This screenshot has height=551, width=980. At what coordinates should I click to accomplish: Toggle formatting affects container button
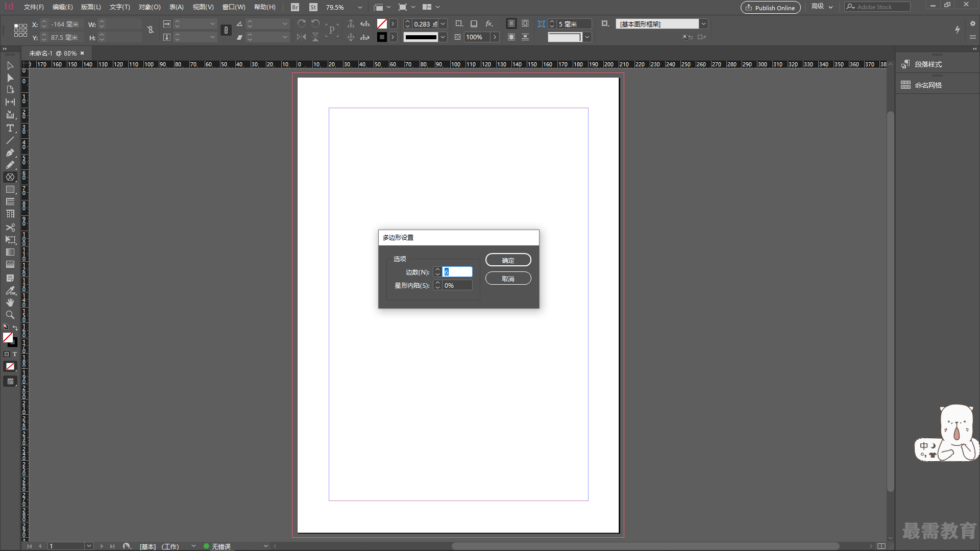click(x=7, y=354)
